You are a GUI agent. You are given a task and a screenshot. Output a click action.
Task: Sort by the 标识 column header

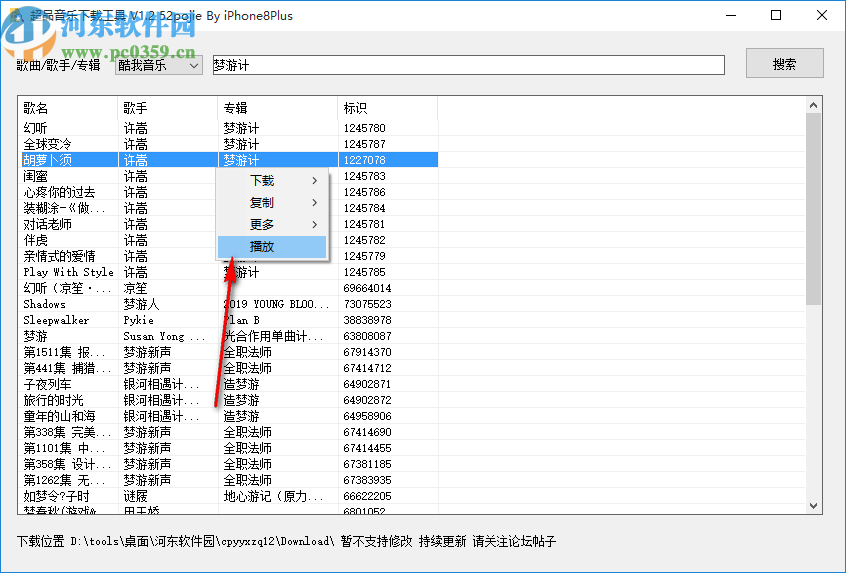[x=387, y=108]
